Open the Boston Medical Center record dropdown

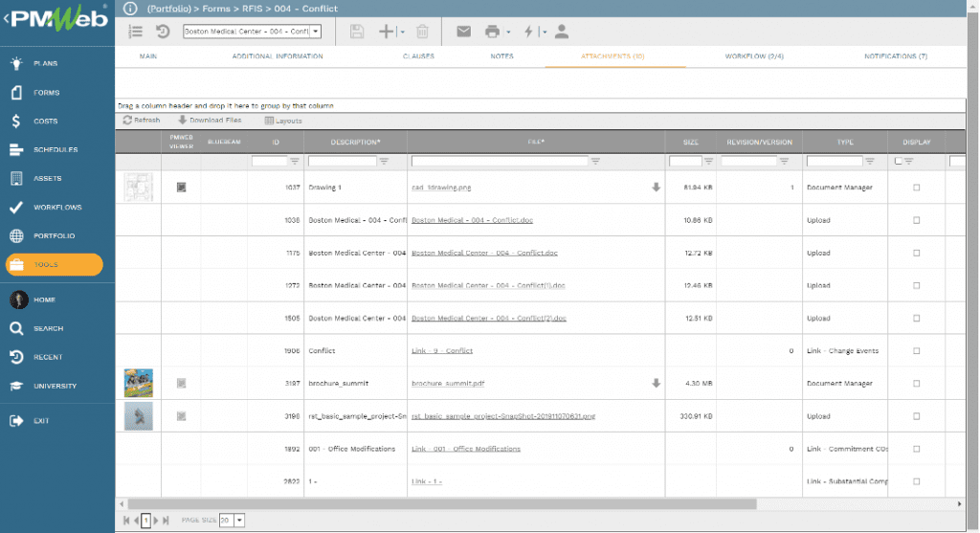(x=316, y=32)
